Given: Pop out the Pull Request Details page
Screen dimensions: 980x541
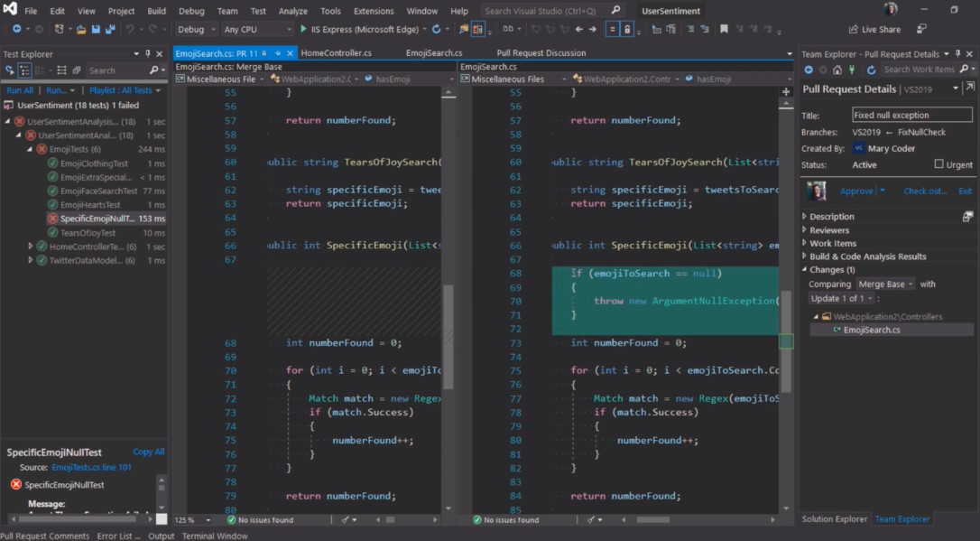Looking at the screenshot, I should (x=969, y=89).
